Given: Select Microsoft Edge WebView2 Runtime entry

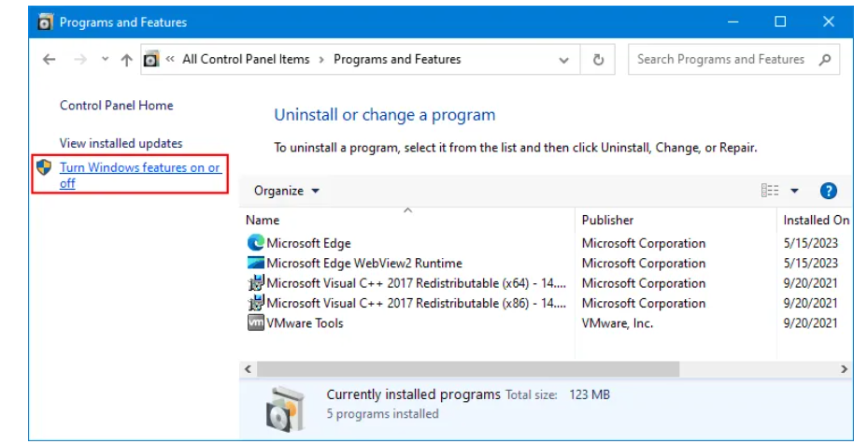Looking at the screenshot, I should [x=364, y=263].
